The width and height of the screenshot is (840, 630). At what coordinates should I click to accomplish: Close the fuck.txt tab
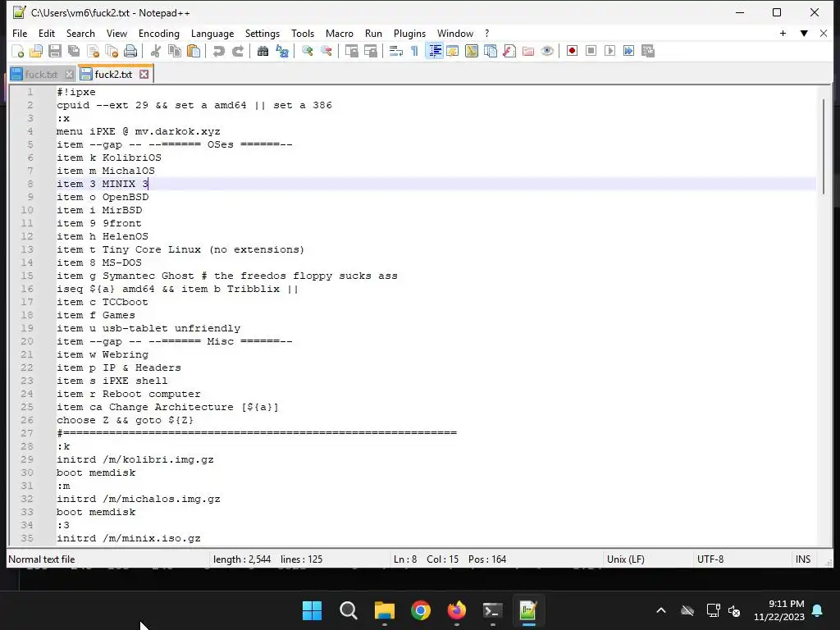[69, 74]
